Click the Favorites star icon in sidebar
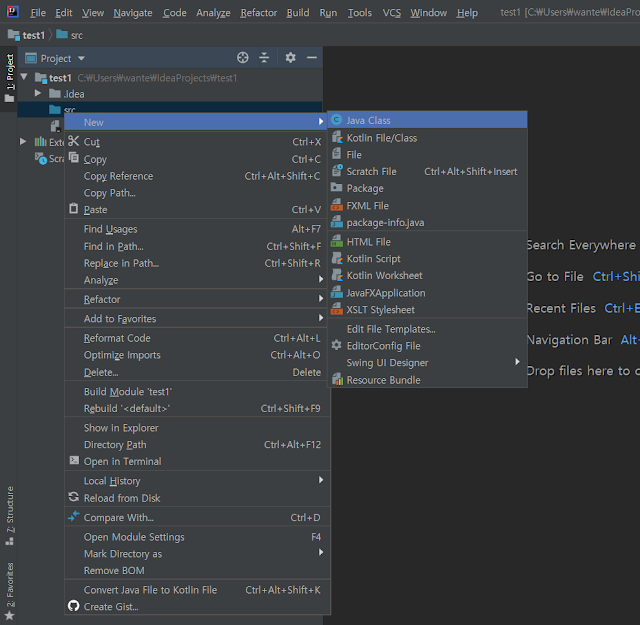The image size is (640, 625). pyautogui.click(x=9, y=616)
